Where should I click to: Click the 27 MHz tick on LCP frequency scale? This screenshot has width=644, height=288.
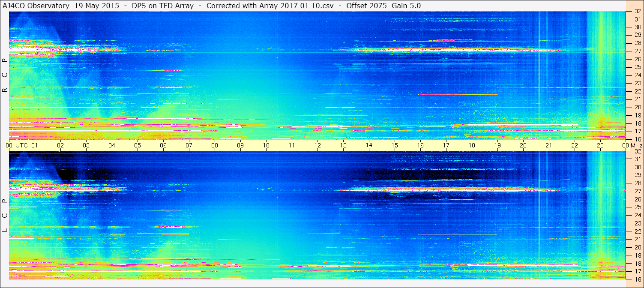638,191
